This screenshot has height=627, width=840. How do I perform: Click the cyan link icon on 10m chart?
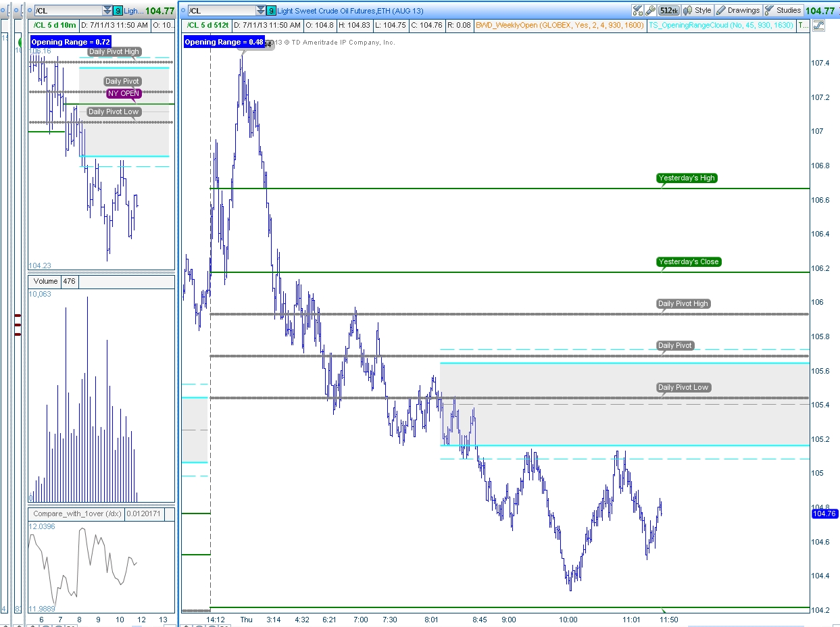pyautogui.click(x=118, y=10)
